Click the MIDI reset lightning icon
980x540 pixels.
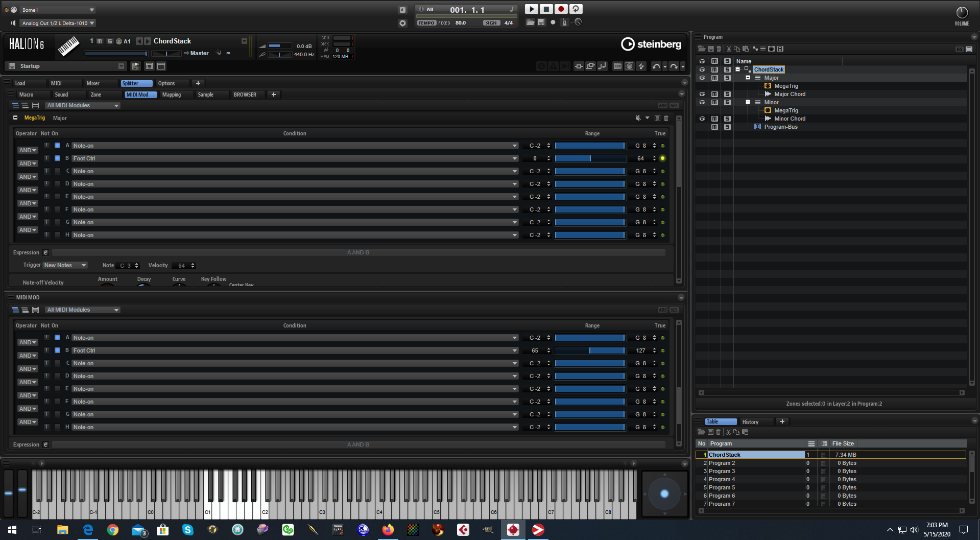coord(641,66)
